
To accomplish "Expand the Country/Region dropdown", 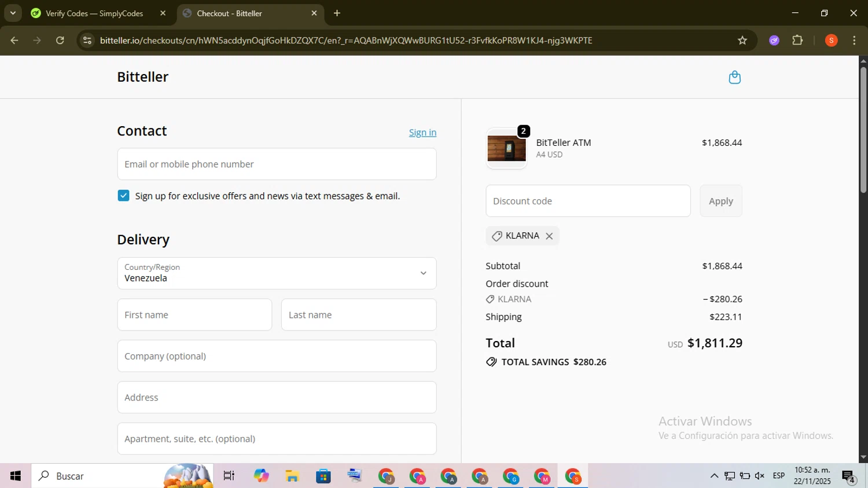I will [x=277, y=273].
